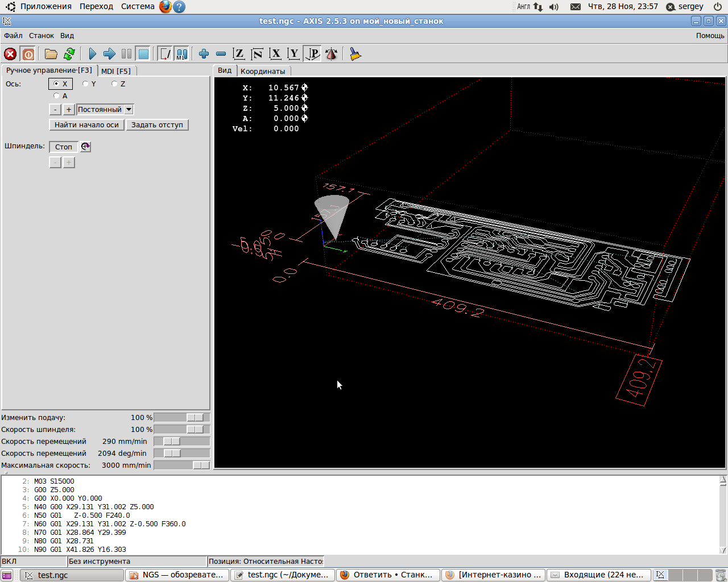Select the A axis radio button
728x582 pixels.
(56, 96)
